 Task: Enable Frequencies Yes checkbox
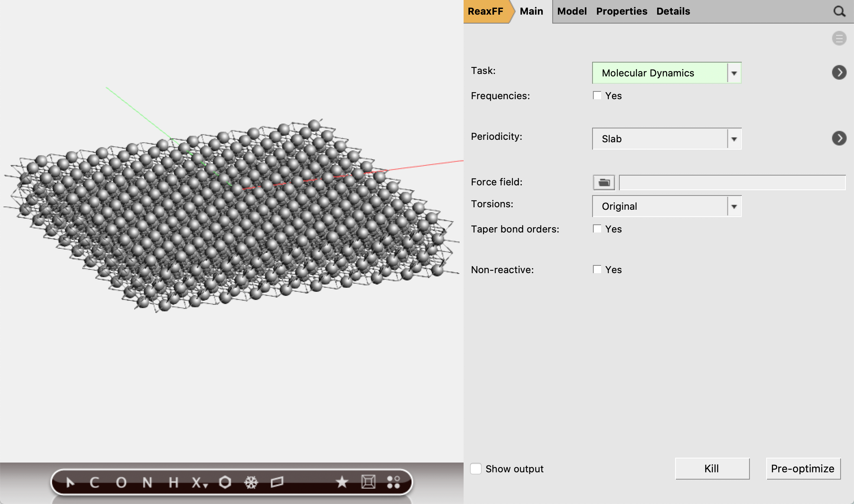tap(597, 96)
